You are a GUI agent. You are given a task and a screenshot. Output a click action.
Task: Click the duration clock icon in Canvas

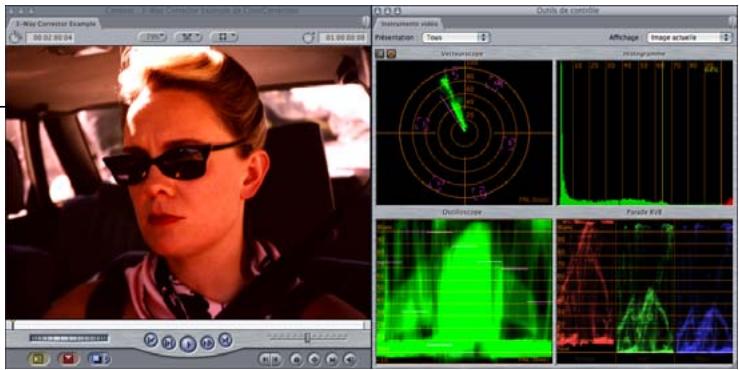coord(16,37)
